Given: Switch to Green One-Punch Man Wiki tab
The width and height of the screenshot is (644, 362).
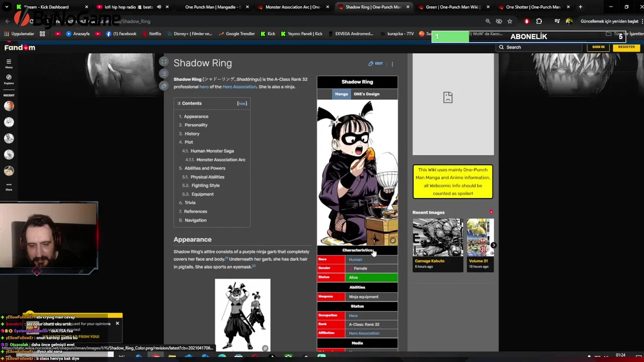Looking at the screenshot, I should (x=453, y=7).
